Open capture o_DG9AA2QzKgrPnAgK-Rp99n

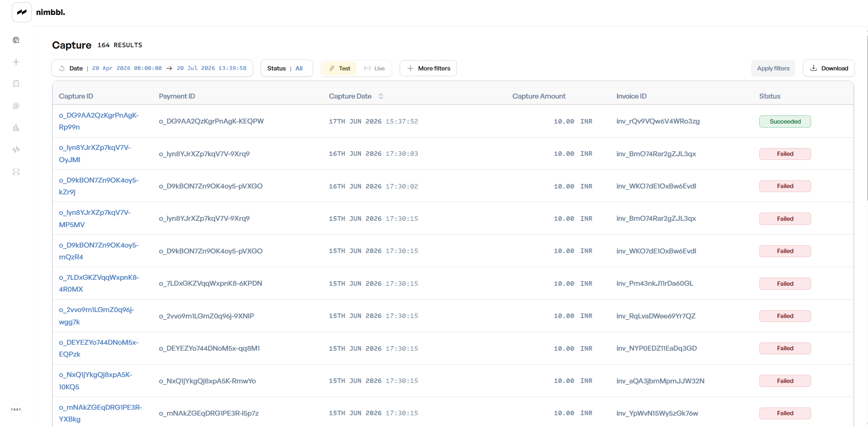point(99,121)
